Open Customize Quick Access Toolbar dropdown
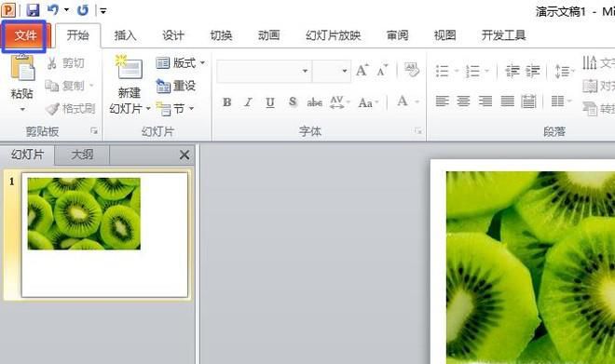The image size is (615, 364). point(103,11)
